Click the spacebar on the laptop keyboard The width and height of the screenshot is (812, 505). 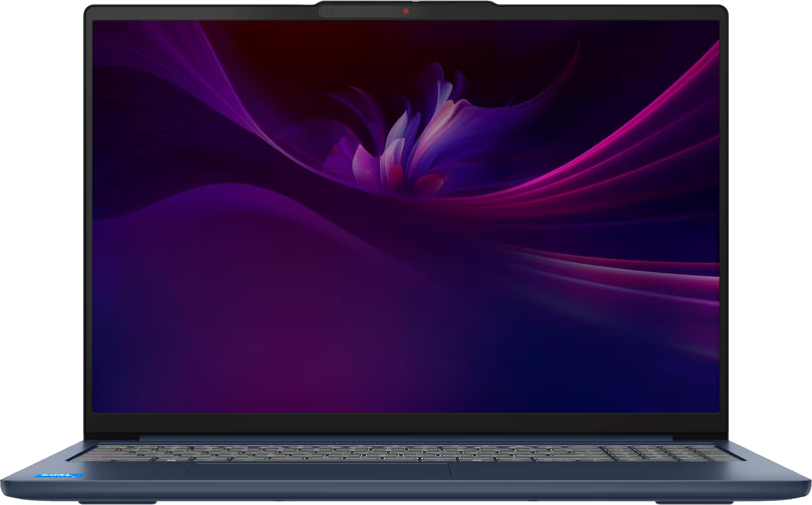click(x=293, y=459)
